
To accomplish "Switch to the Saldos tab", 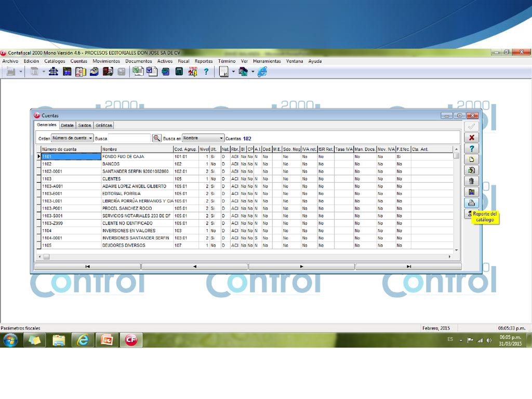I will [x=85, y=125].
